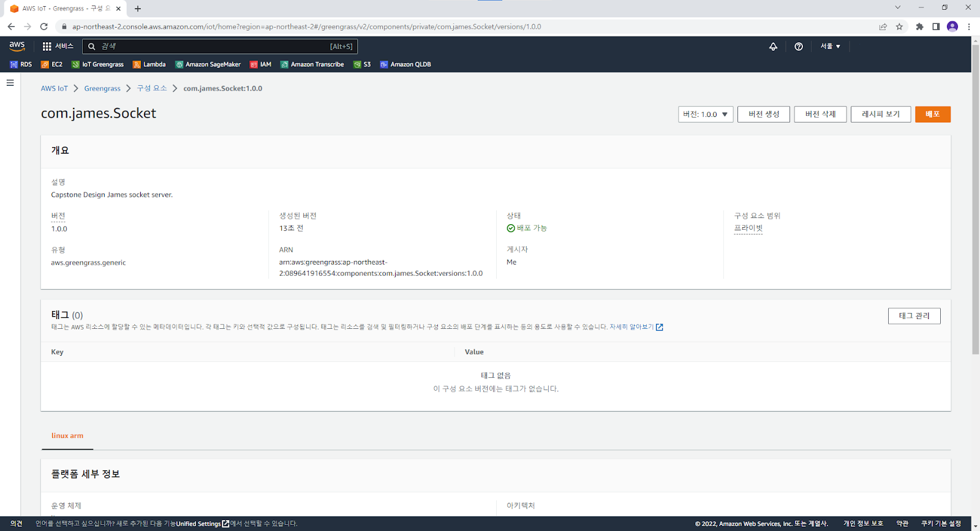Click the Value column header
Image resolution: width=980 pixels, height=531 pixels.
point(474,352)
